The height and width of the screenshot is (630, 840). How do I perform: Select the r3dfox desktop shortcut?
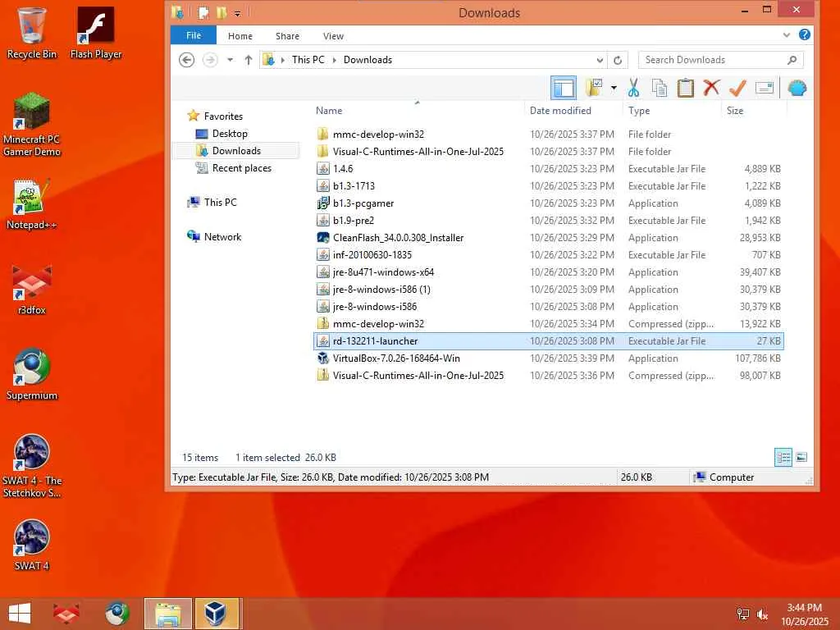pos(32,290)
